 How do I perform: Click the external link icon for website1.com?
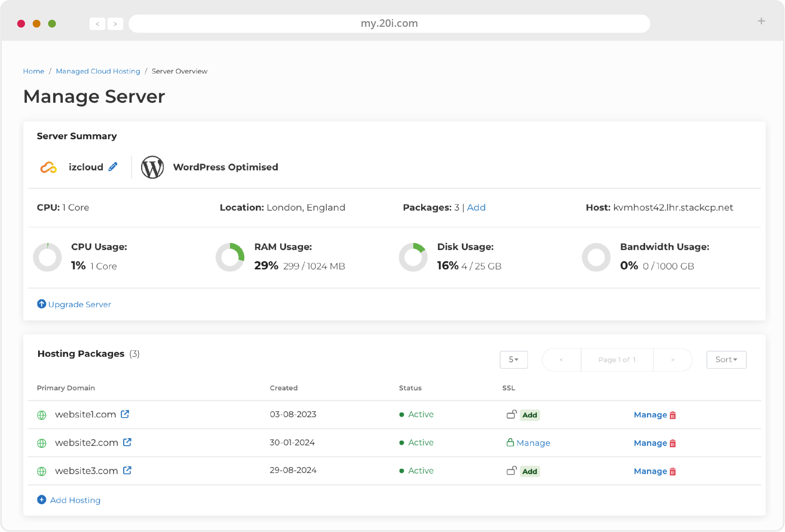[x=125, y=414]
